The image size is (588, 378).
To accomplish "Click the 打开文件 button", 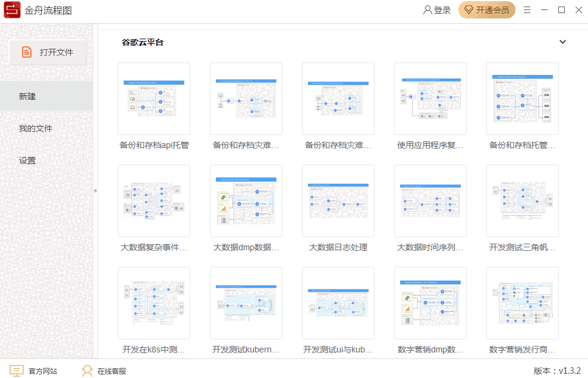I will pos(48,52).
